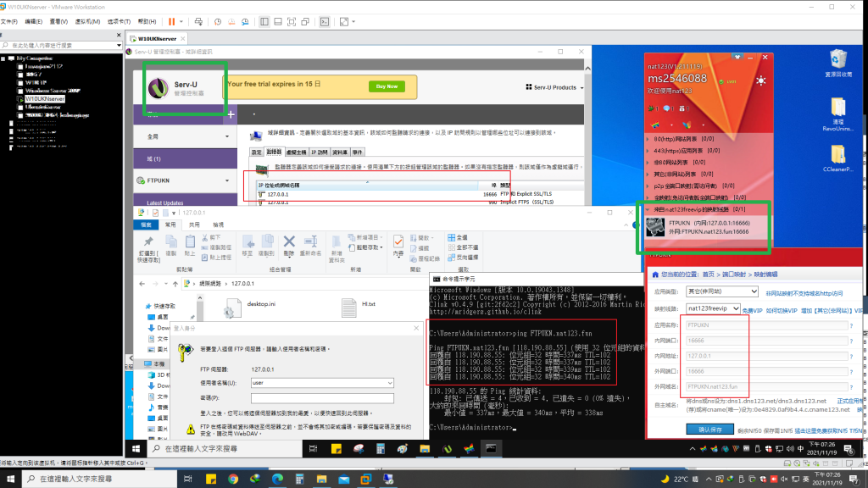
Task: Click the Serv-U logo in management console
Action: click(x=159, y=88)
